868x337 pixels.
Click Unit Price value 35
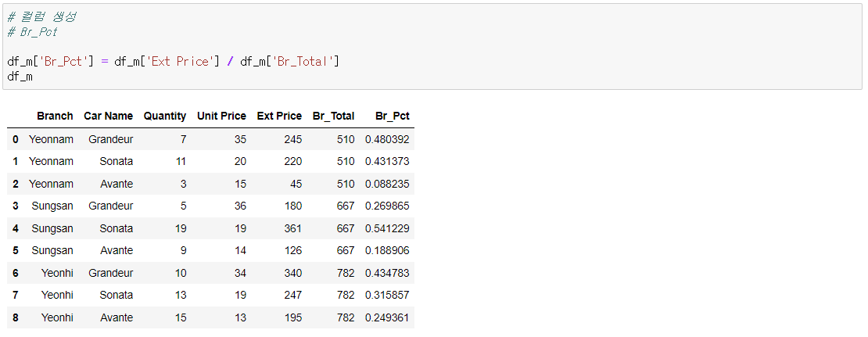[240, 139]
